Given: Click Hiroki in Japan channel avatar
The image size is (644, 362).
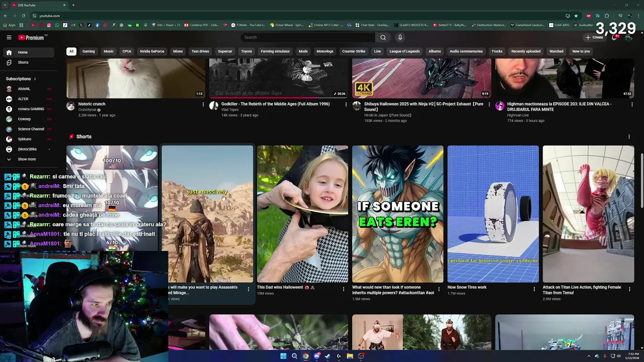Looking at the screenshot, I should [x=357, y=106].
